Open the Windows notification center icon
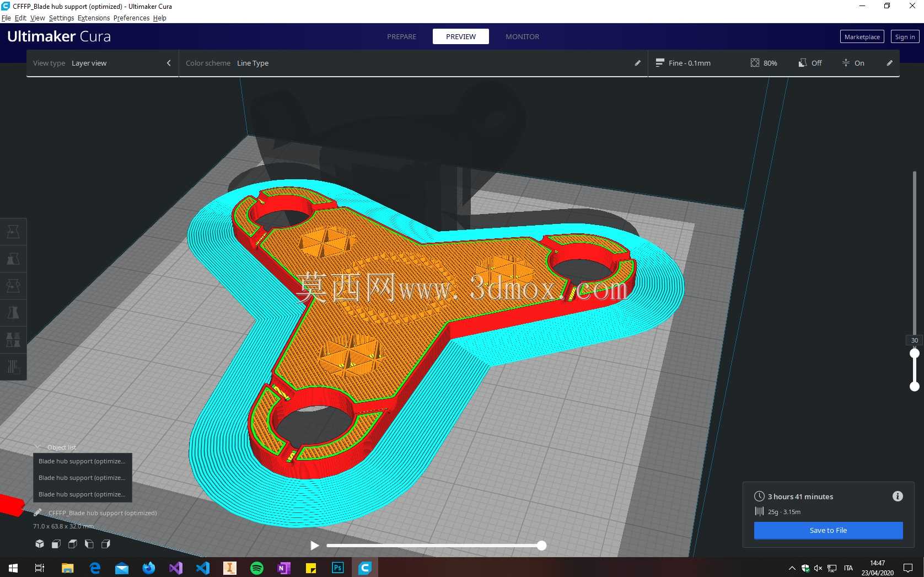The width and height of the screenshot is (924, 577). (908, 568)
